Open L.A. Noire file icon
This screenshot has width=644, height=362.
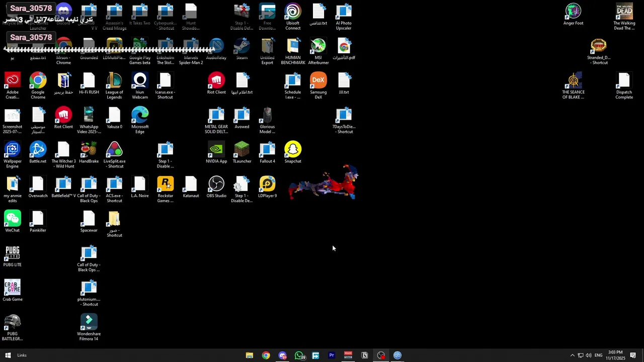point(140,187)
